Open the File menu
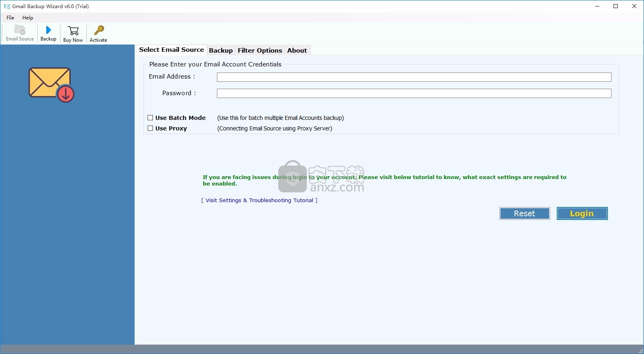This screenshot has width=644, height=354. (11, 18)
